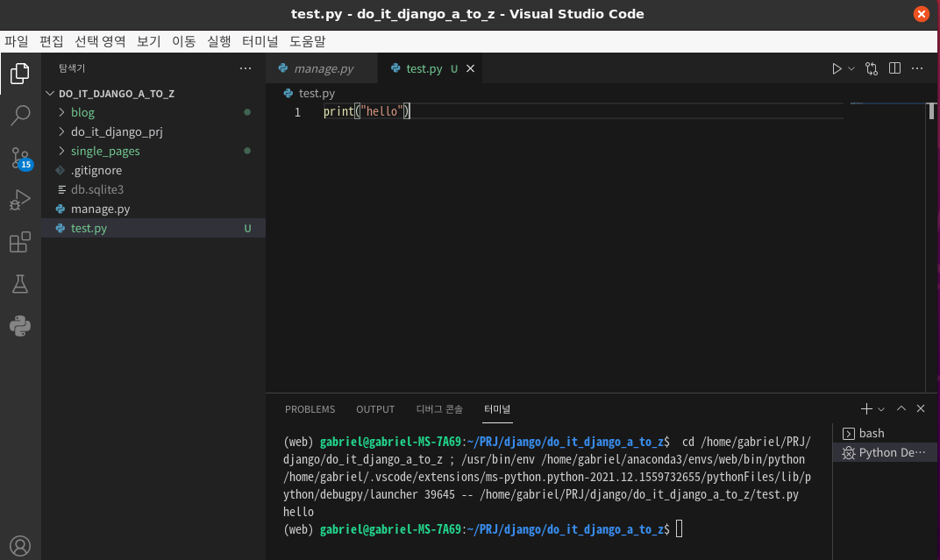Image resolution: width=940 pixels, height=560 pixels.
Task: Open the 편집 menu
Action: tap(51, 41)
